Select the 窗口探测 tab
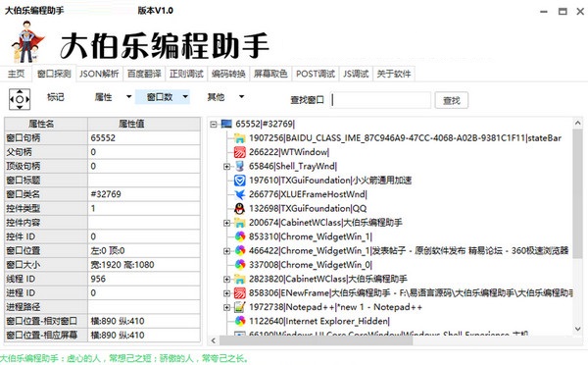 (x=54, y=74)
